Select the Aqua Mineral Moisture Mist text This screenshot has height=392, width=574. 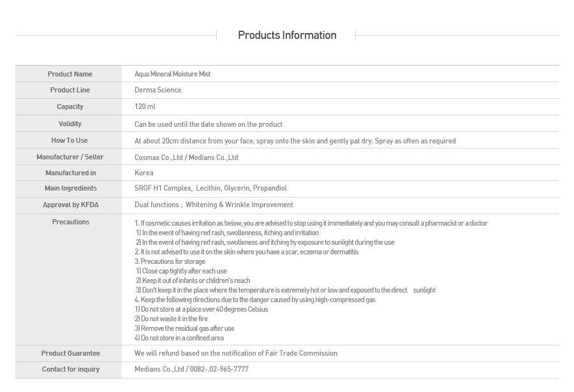tap(172, 74)
